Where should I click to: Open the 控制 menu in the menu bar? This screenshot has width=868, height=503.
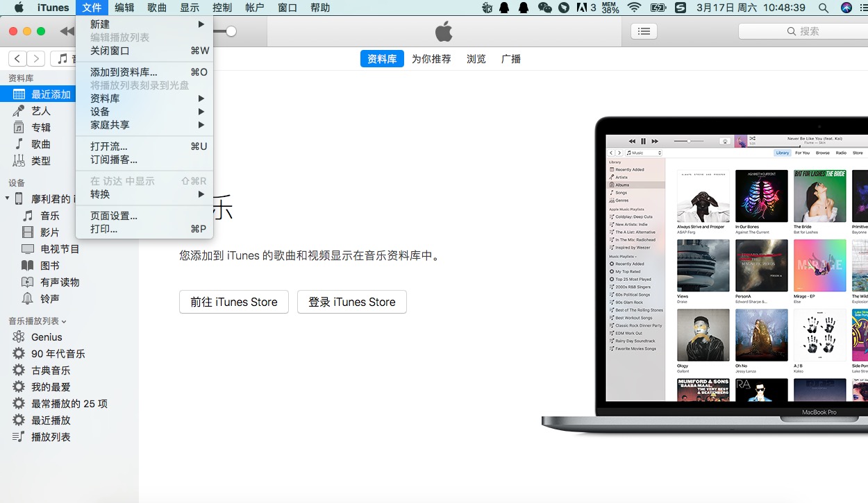coord(222,8)
